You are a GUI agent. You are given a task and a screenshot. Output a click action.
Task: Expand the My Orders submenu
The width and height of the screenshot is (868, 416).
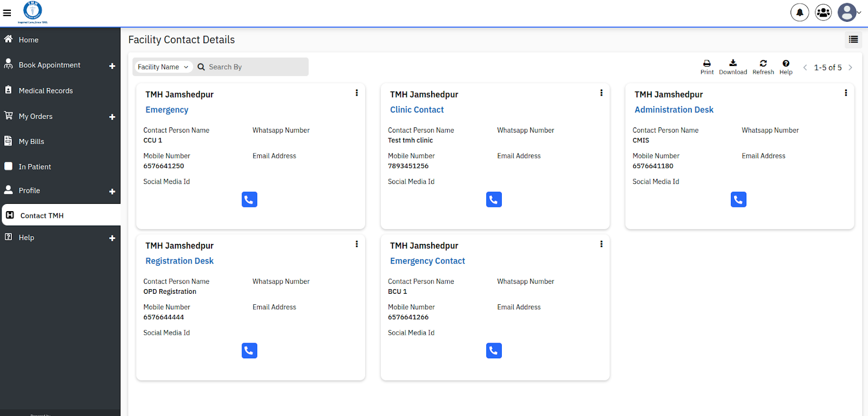tap(112, 117)
